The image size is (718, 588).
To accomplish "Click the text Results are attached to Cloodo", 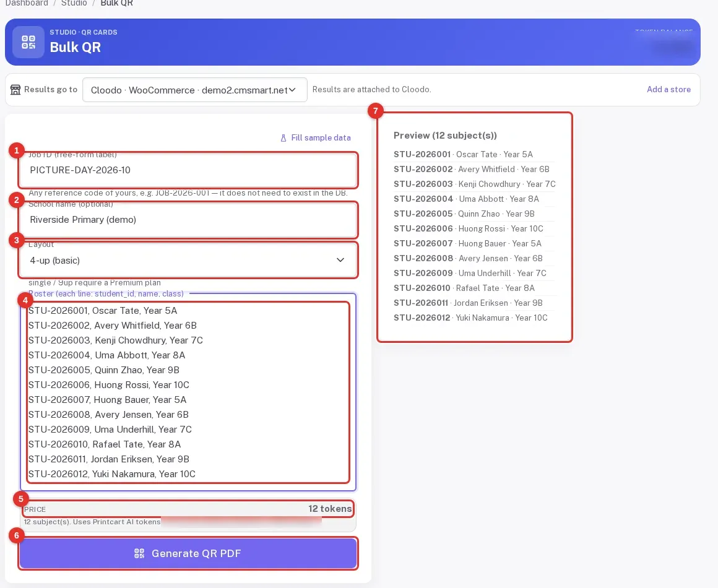I will pos(371,89).
